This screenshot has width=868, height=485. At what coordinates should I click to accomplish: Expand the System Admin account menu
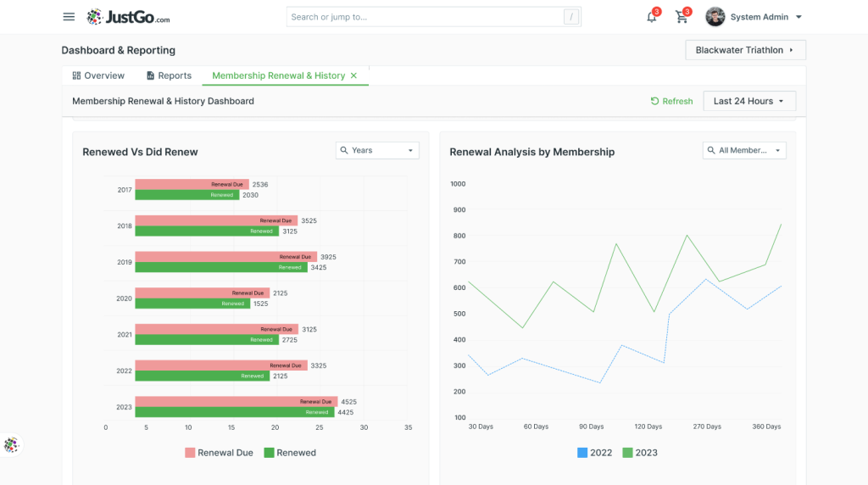point(798,17)
